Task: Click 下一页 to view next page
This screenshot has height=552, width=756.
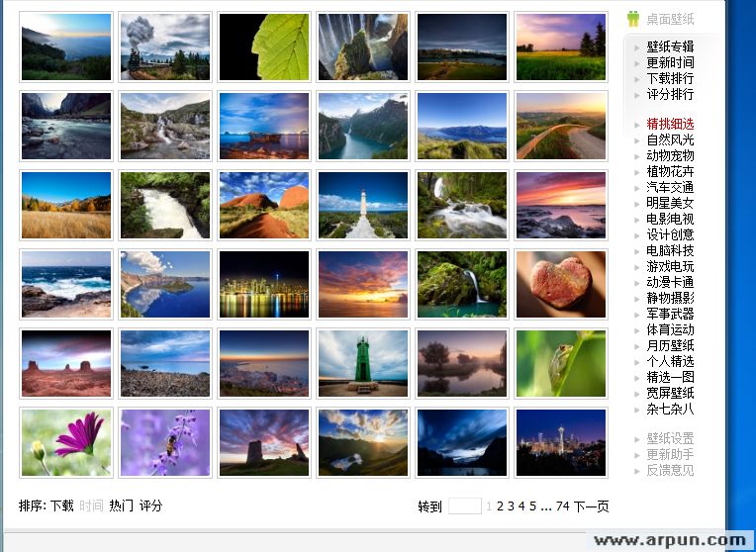Action: 592,506
